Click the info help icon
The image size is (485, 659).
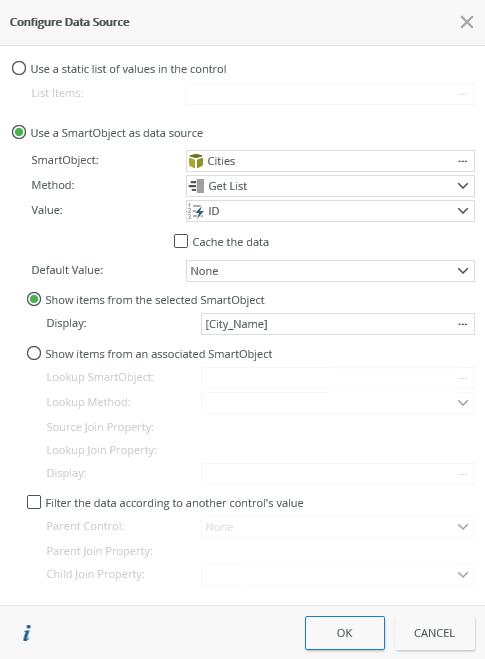(27, 633)
